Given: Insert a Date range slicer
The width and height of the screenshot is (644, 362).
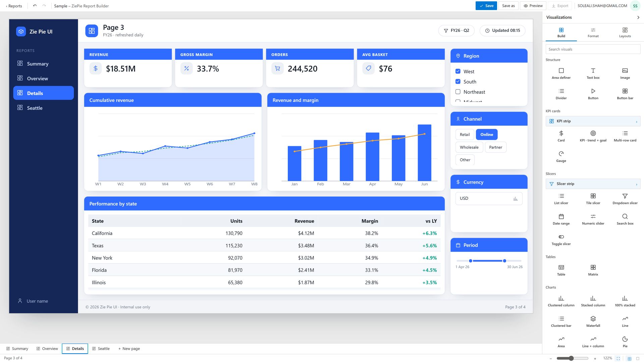Looking at the screenshot, I should [561, 219].
